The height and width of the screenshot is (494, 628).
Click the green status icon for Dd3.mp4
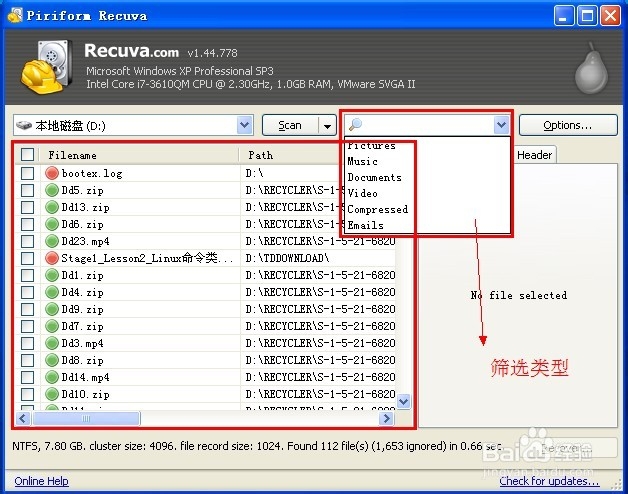tap(52, 343)
